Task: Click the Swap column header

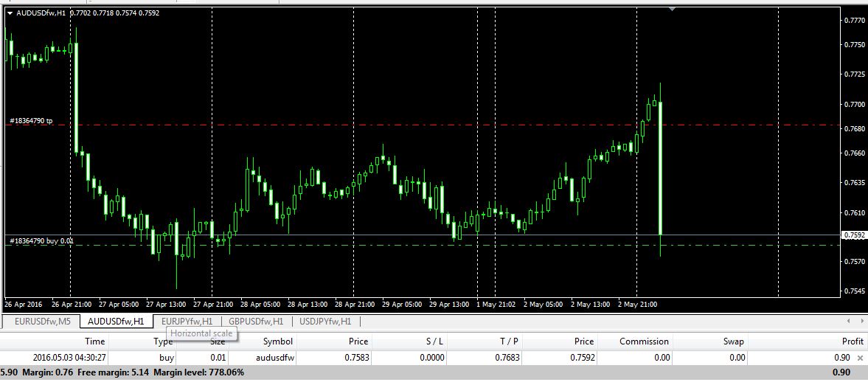Action: click(x=734, y=341)
